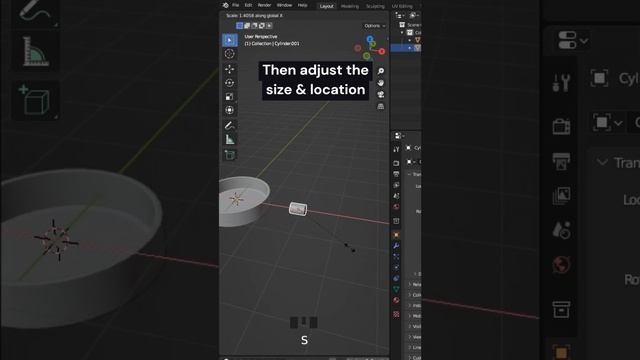Select the highlighted object row in the Outliner
The height and width of the screenshot is (360, 640).
coord(406,48)
